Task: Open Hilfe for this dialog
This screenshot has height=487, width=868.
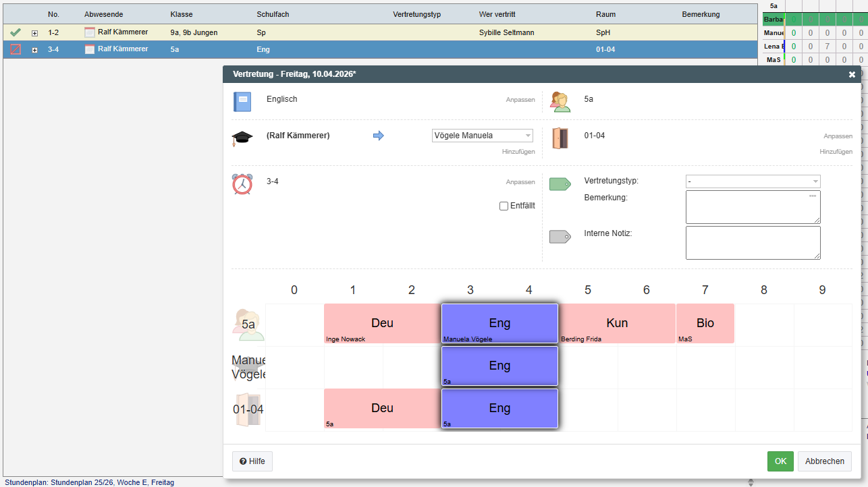Action: [252, 461]
